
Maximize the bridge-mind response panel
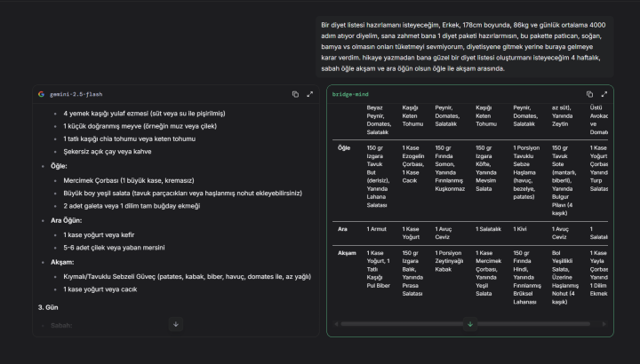(x=604, y=94)
